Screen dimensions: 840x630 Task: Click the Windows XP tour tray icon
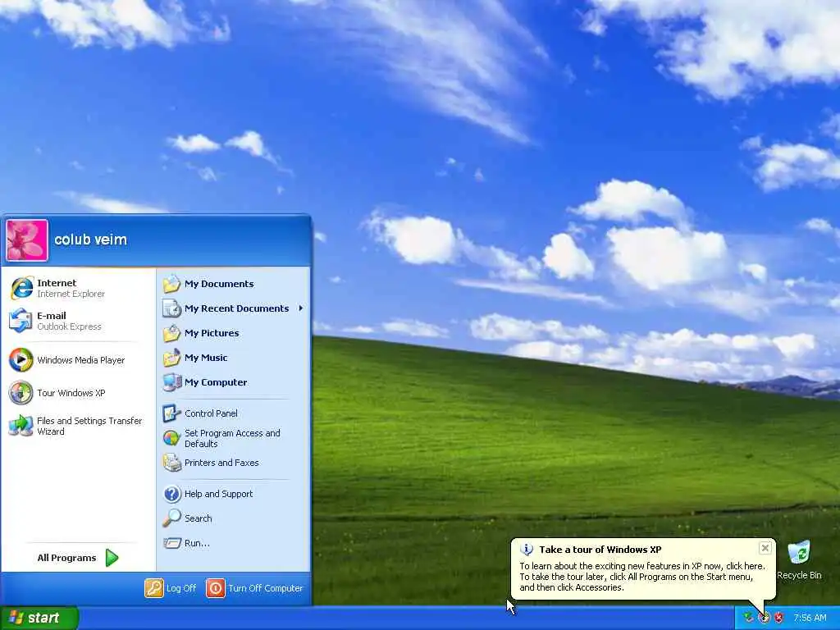pyautogui.click(x=764, y=618)
